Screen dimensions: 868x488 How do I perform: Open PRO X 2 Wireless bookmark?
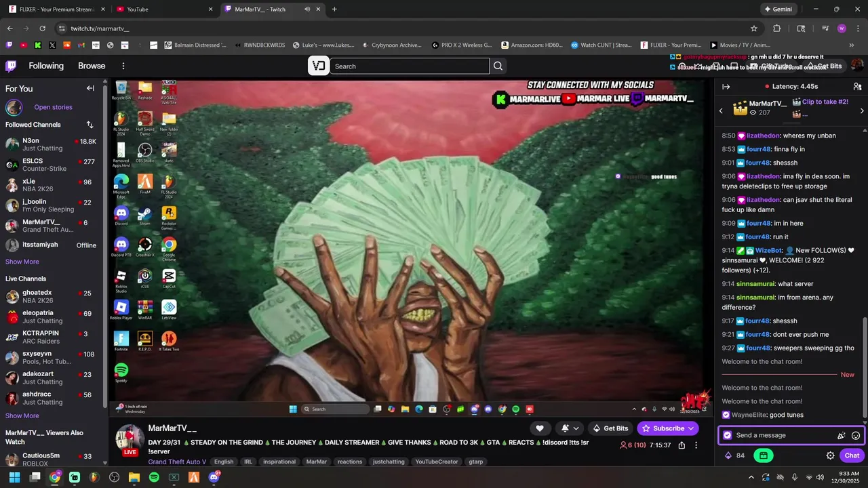(x=461, y=45)
